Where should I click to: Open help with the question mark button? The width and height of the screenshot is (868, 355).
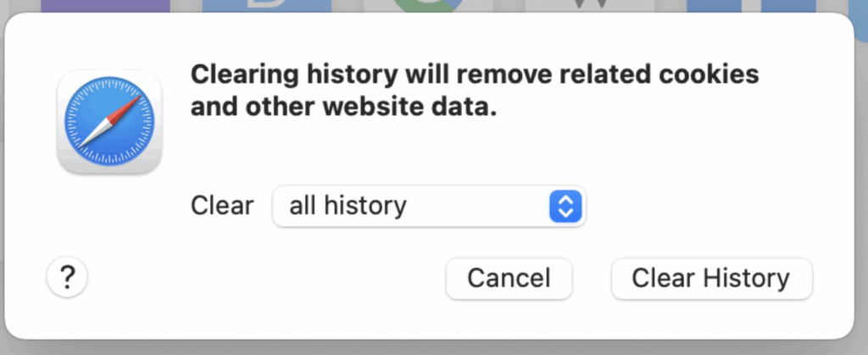(68, 277)
